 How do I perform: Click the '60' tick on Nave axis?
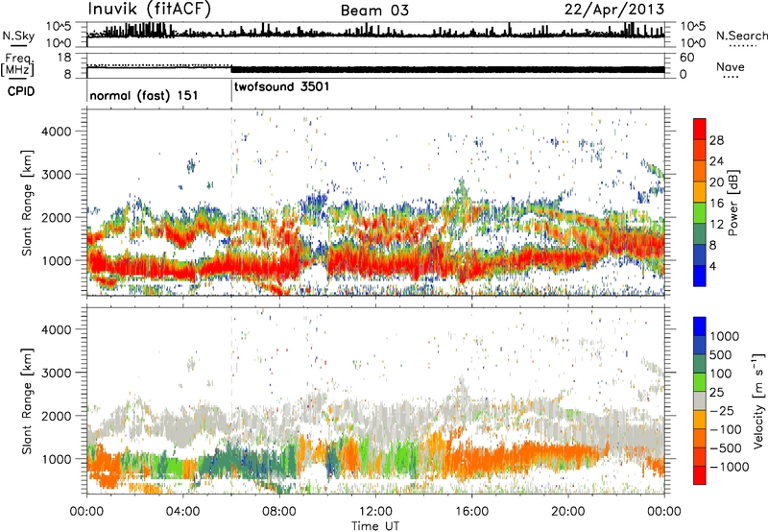click(686, 58)
